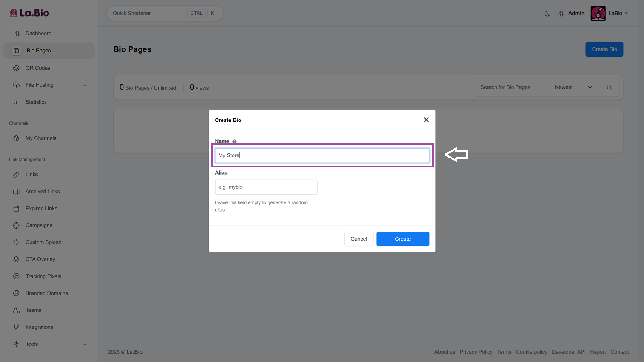Toggle dark mode moon icon
Screen dimensions: 644x362
click(x=547, y=14)
